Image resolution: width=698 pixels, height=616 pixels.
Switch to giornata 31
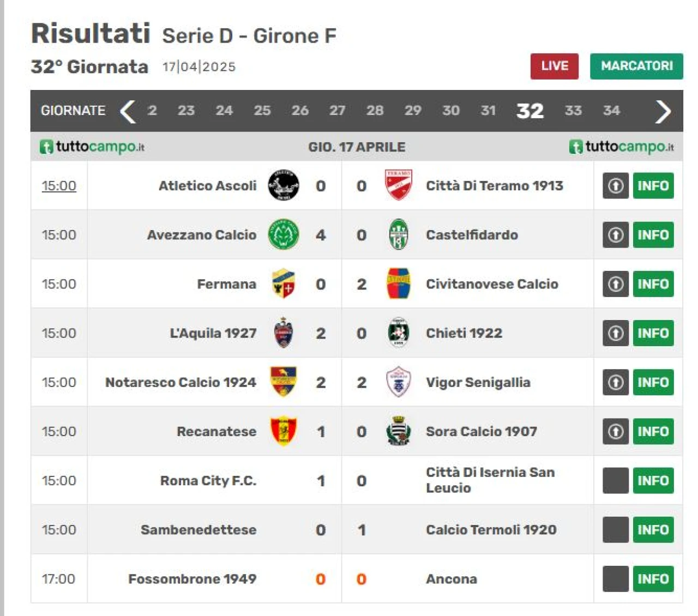coord(488,111)
